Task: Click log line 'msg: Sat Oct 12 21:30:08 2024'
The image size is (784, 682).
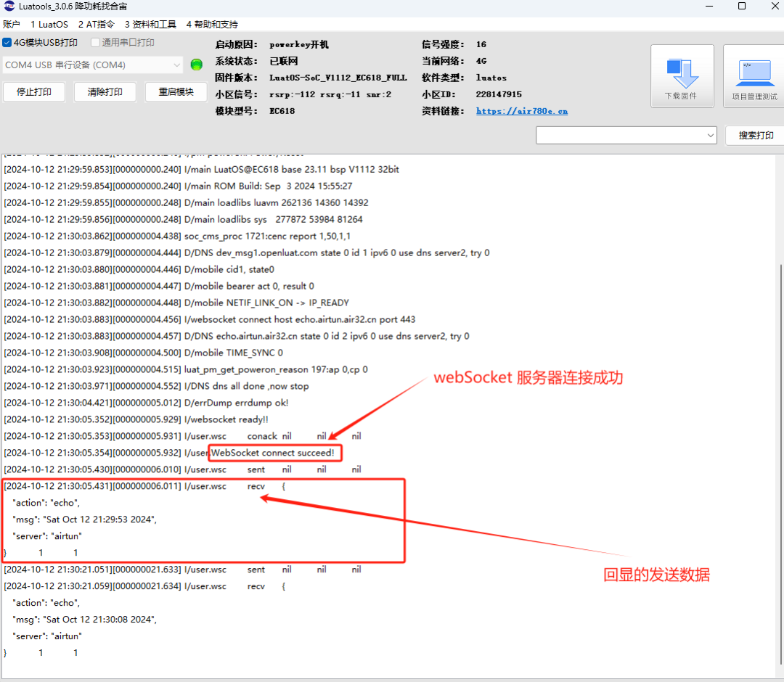Action: [x=84, y=619]
